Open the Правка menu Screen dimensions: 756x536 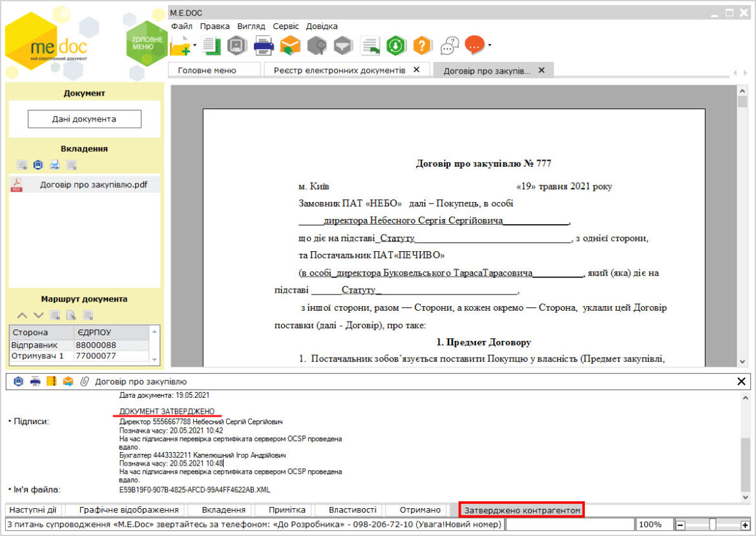[x=215, y=26]
